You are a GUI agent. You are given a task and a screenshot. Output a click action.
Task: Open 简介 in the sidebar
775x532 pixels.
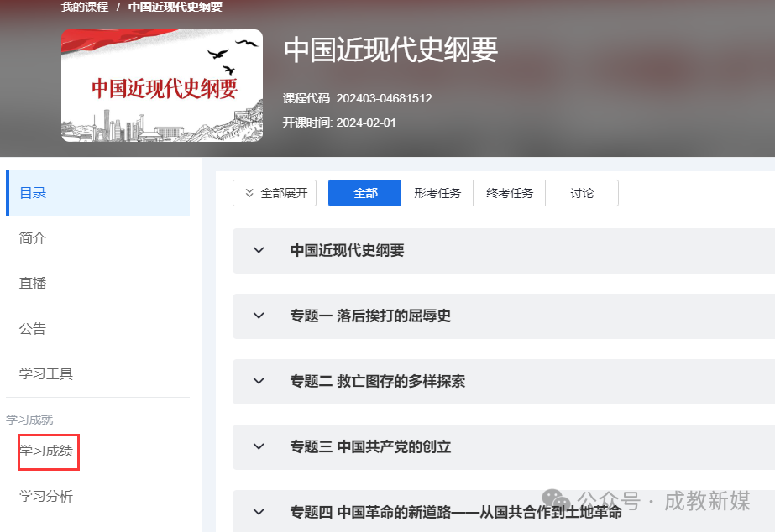tap(33, 238)
